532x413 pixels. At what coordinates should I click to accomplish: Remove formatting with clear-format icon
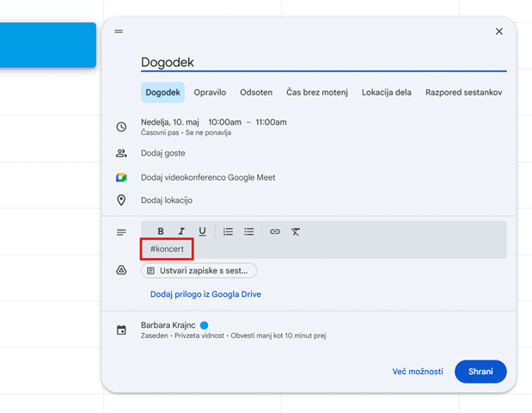pos(295,231)
